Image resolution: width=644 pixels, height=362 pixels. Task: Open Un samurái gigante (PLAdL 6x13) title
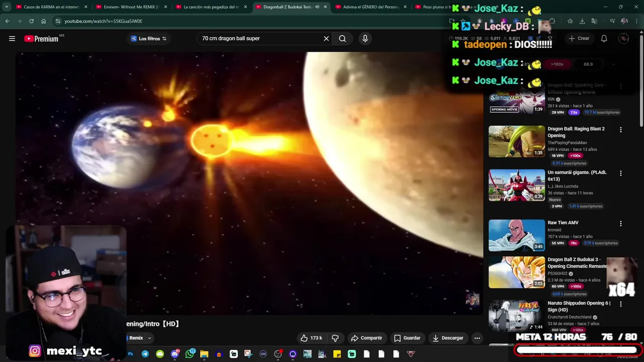(577, 175)
